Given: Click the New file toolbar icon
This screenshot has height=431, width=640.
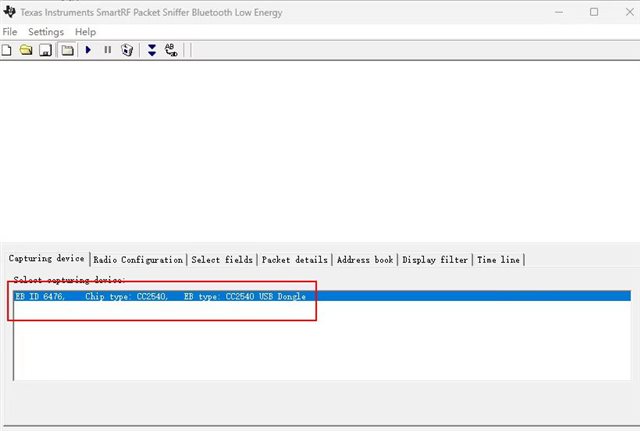Looking at the screenshot, I should (x=7, y=50).
